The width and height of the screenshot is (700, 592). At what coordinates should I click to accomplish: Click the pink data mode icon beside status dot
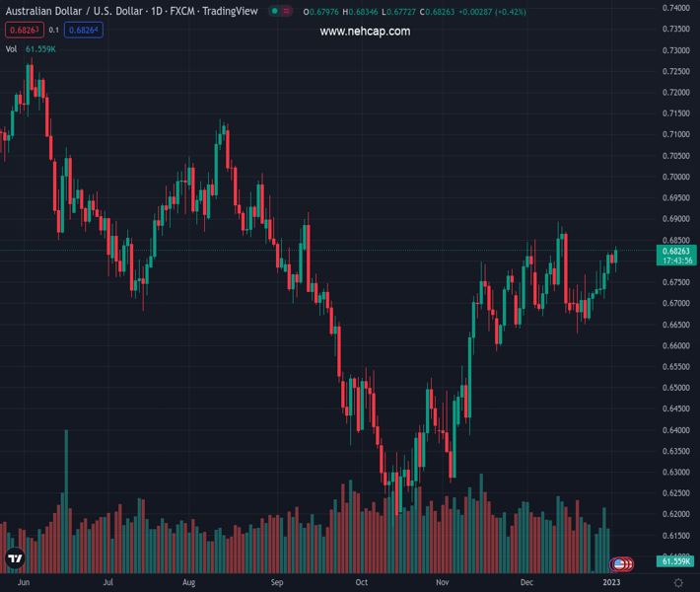tap(288, 12)
